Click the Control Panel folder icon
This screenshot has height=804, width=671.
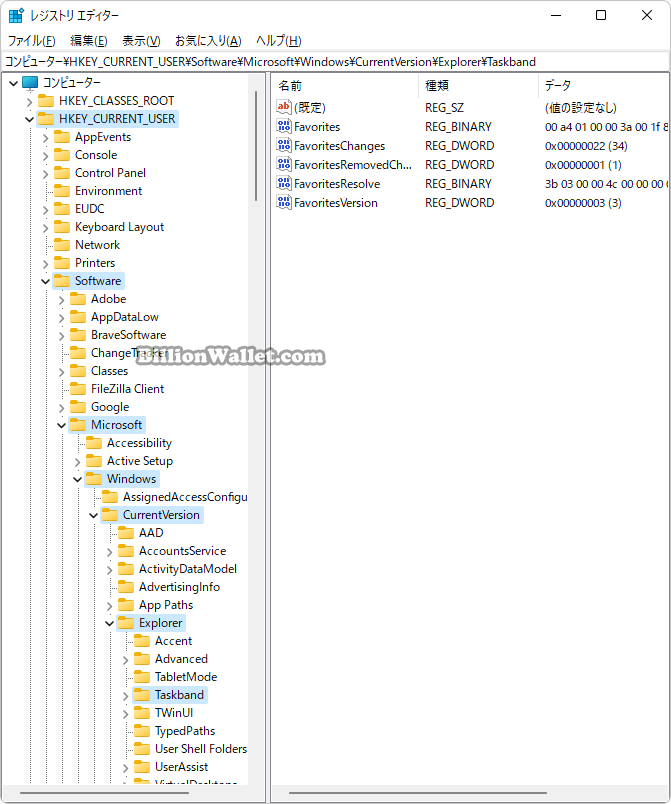[62, 173]
